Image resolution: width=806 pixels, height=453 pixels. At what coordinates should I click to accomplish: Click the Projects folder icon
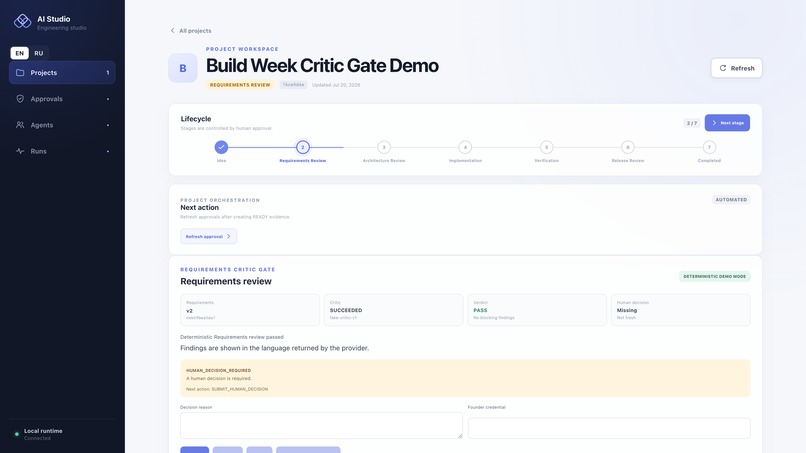(x=20, y=73)
